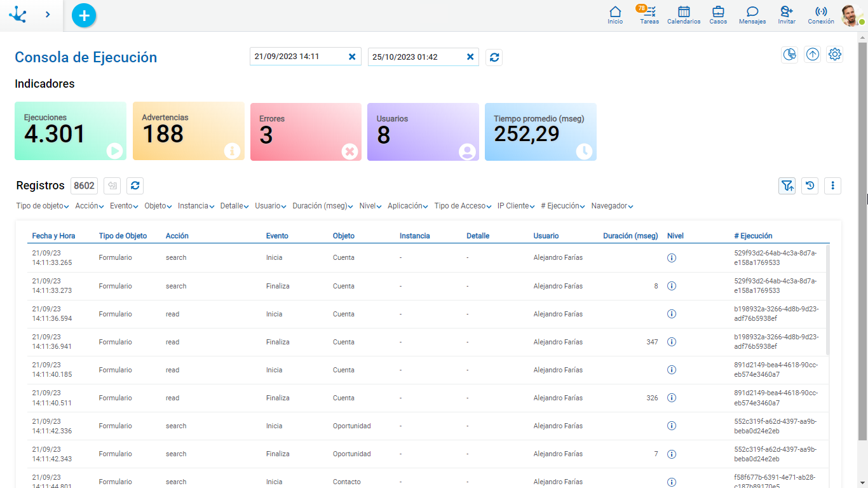Click the upload arrow circle icon
The height and width of the screenshot is (488, 868).
tap(812, 55)
